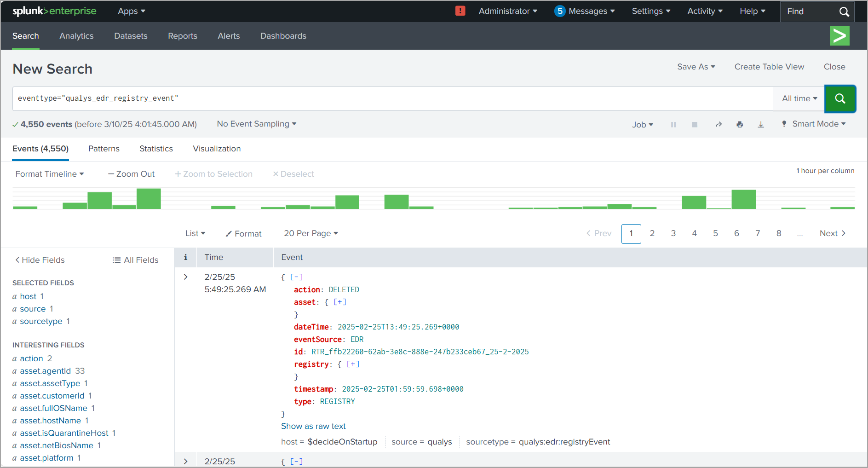Click Create Table View button
The width and height of the screenshot is (868, 468).
[769, 67]
